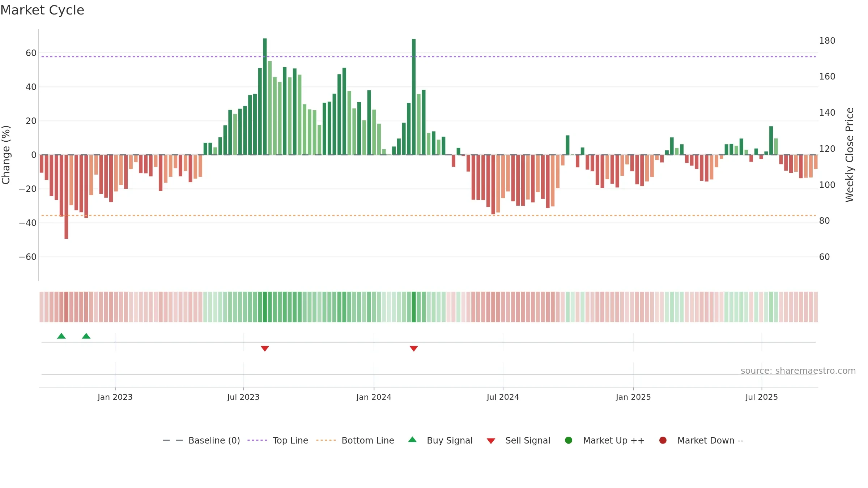
Task: Toggle the Top Line legend entry
Action: coord(278,440)
